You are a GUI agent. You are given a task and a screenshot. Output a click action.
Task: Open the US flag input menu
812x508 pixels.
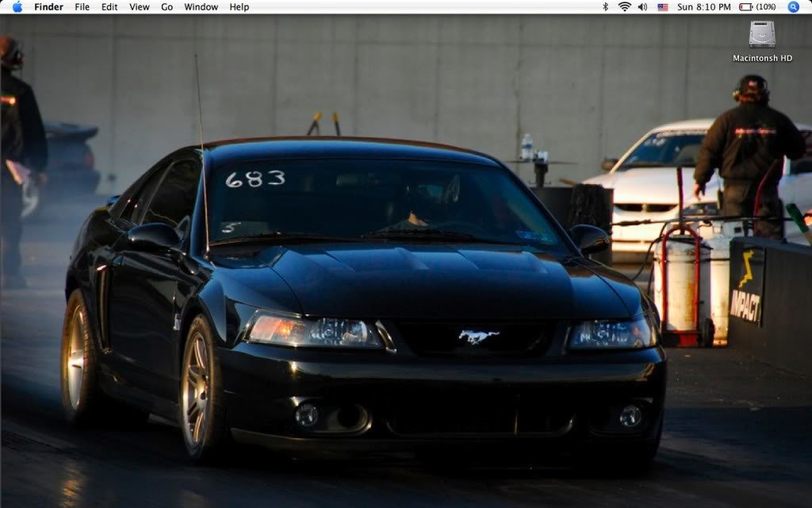point(663,7)
